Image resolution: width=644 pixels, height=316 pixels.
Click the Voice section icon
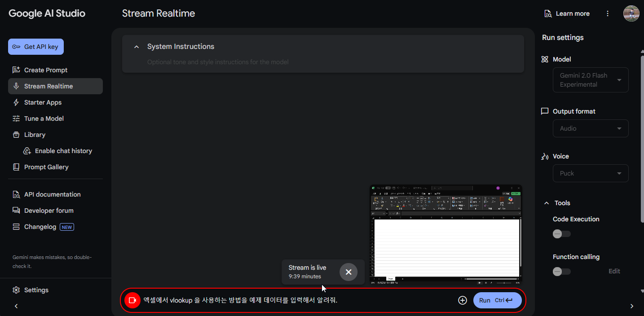[x=545, y=156]
